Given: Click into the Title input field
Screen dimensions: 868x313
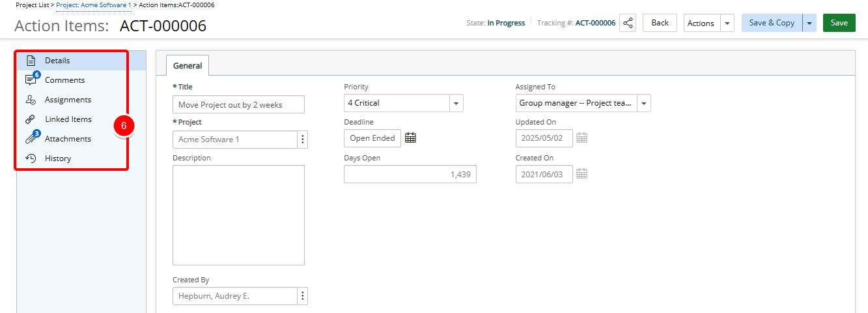Looking at the screenshot, I should pyautogui.click(x=238, y=104).
